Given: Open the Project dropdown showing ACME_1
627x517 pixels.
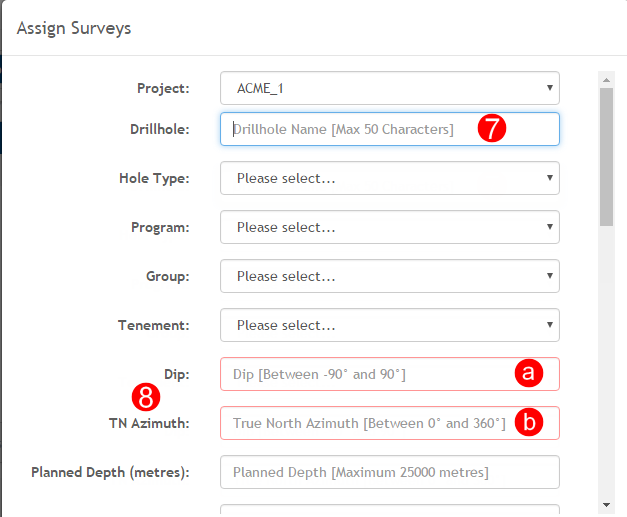Looking at the screenshot, I should click(389, 88).
